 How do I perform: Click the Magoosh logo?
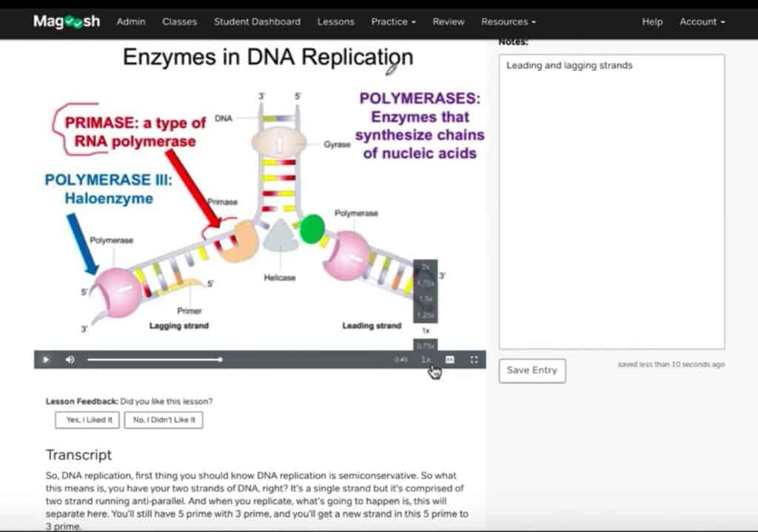(x=66, y=21)
